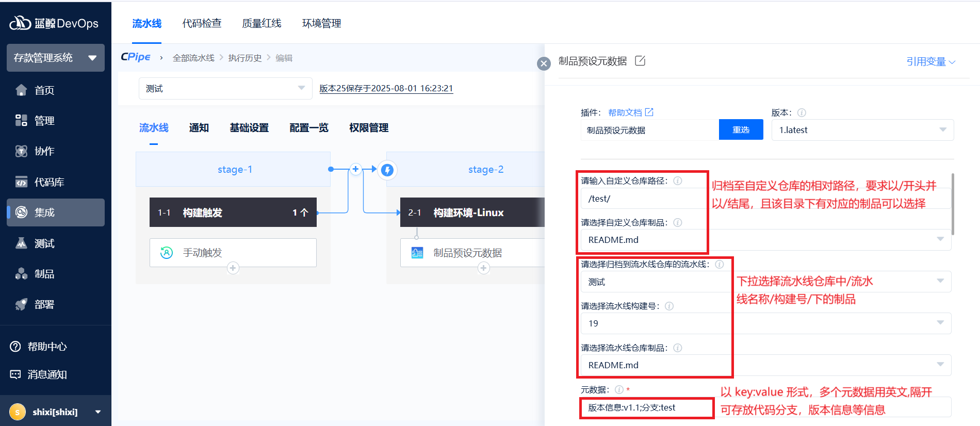This screenshot has width=980, height=426.
Task: Close the plugin settings panel
Action: pyautogui.click(x=544, y=63)
